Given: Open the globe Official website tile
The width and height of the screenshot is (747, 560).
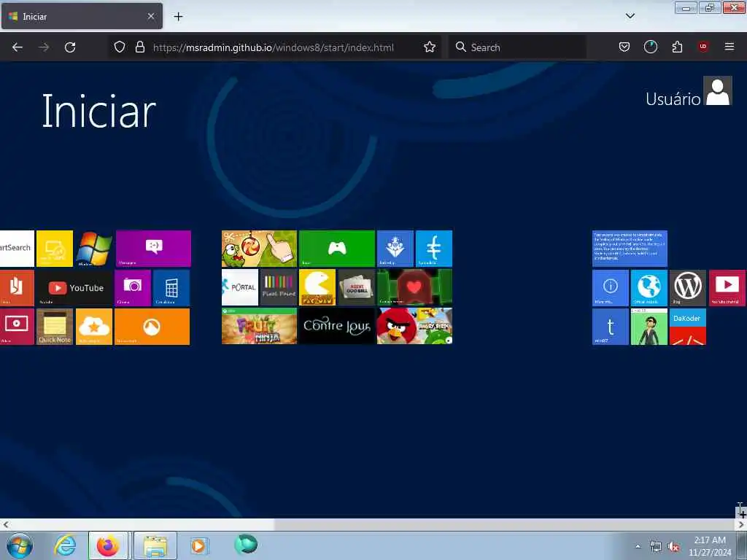Looking at the screenshot, I should click(649, 287).
